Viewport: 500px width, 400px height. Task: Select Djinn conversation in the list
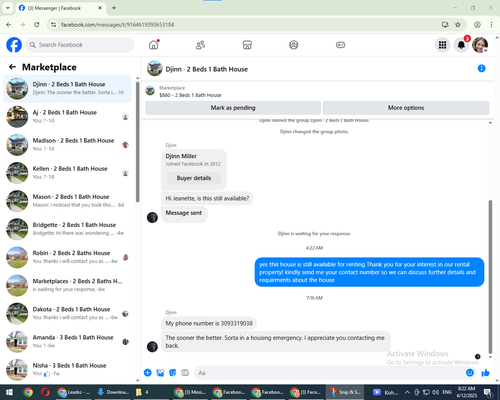pos(68,89)
